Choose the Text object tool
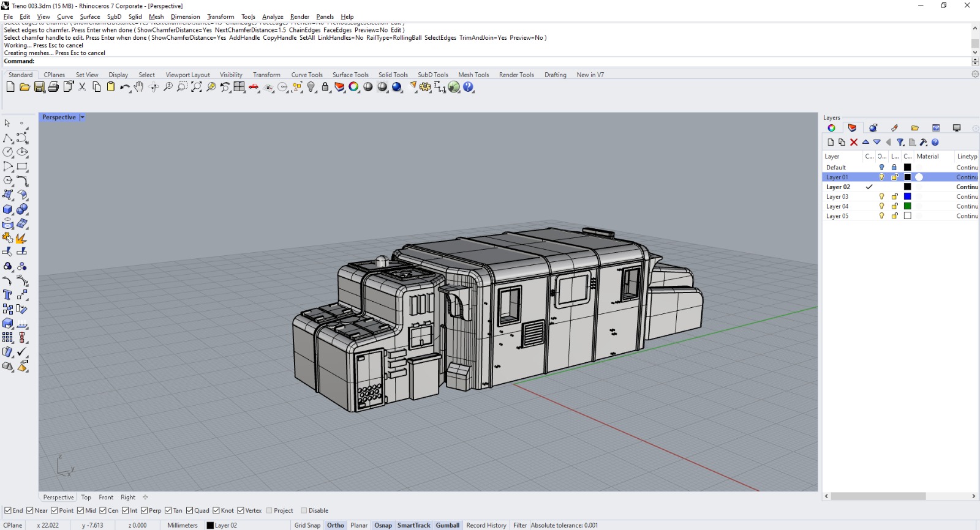The height and width of the screenshot is (530, 980). coord(8,295)
